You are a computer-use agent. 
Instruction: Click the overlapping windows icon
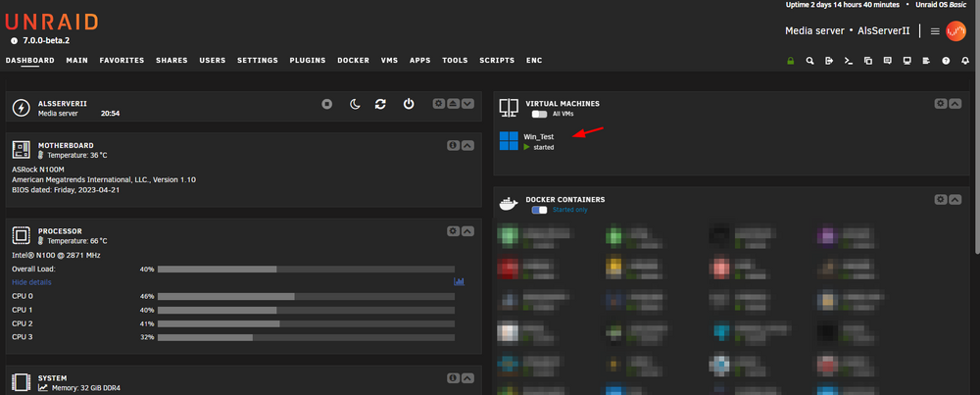tap(868, 61)
